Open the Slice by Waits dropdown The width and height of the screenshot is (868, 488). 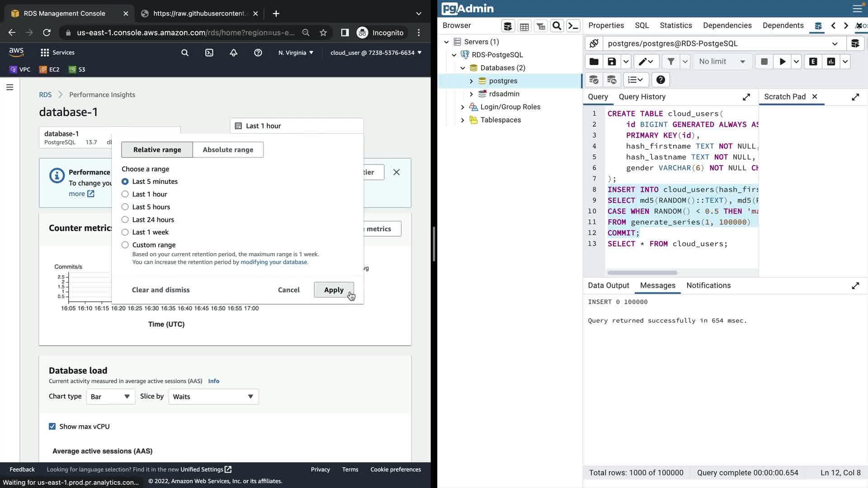click(x=213, y=397)
